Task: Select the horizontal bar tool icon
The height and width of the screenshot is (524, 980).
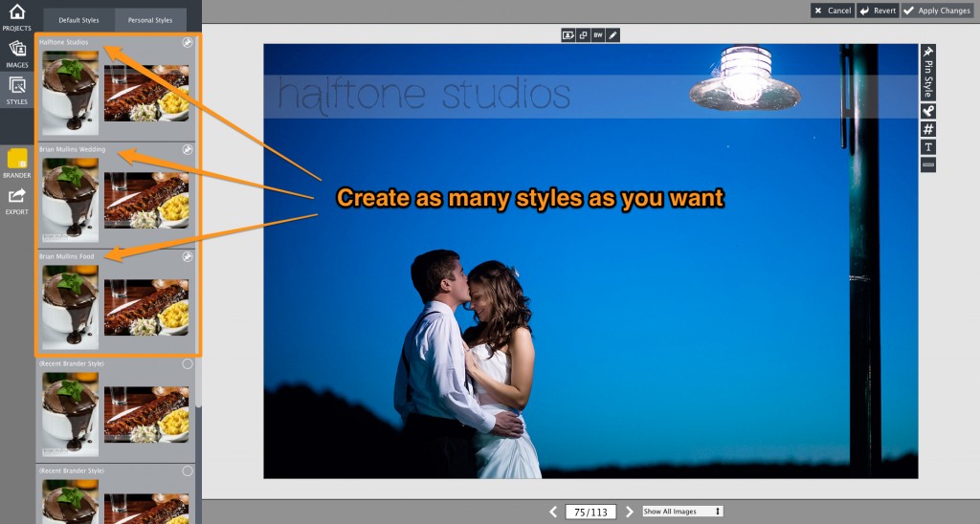Action: [928, 164]
